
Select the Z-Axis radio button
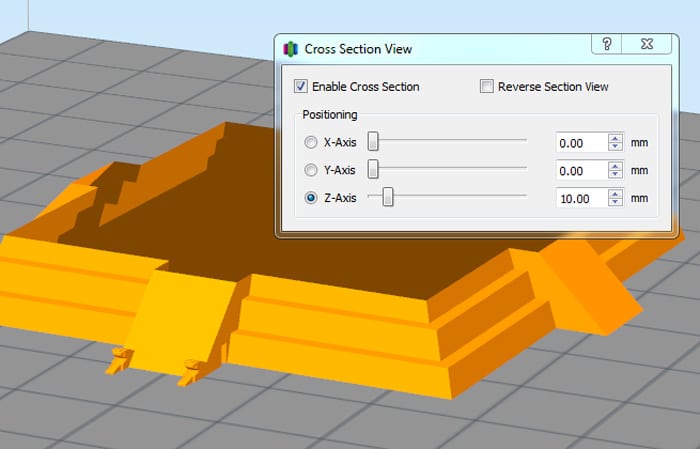[x=311, y=198]
